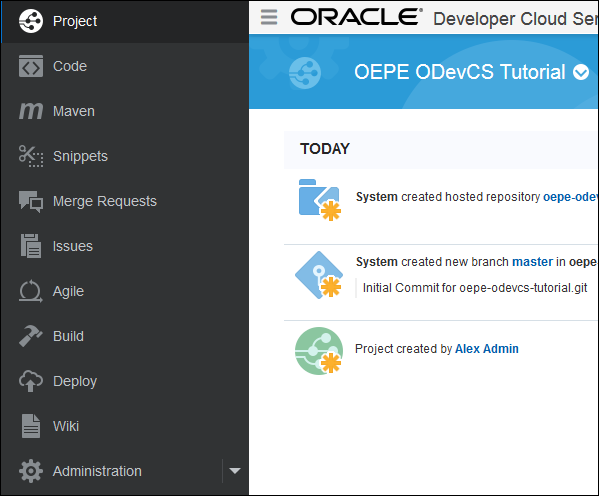Go to the Wiki section
This screenshot has height=496, width=599.
point(125,426)
